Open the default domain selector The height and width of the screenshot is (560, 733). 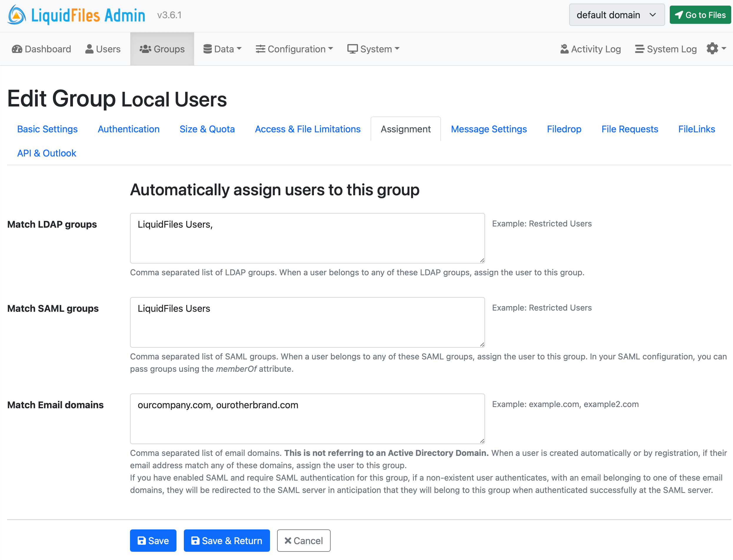tap(616, 15)
